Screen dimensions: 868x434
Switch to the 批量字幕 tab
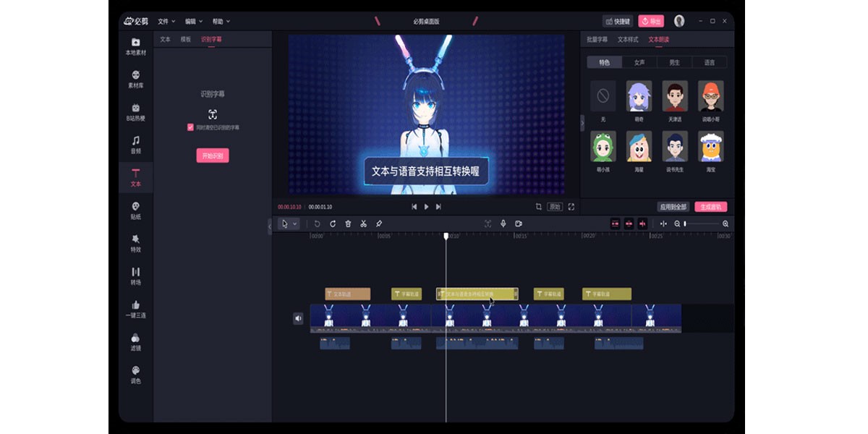pyautogui.click(x=597, y=39)
